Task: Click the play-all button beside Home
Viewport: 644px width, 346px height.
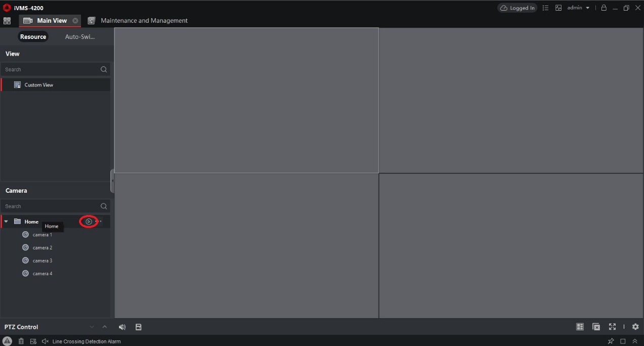Action: pyautogui.click(x=89, y=222)
